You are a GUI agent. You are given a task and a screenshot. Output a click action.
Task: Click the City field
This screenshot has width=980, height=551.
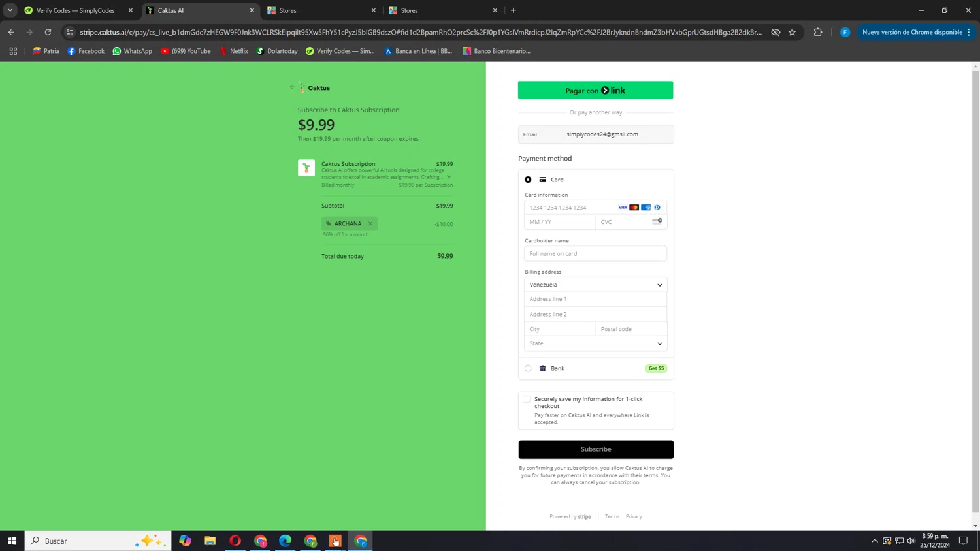point(560,329)
